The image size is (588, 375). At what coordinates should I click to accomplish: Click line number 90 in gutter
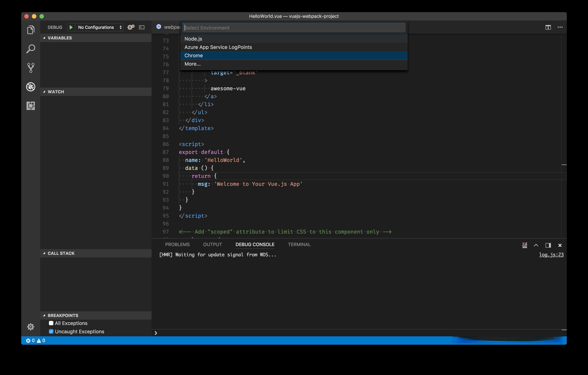click(166, 176)
